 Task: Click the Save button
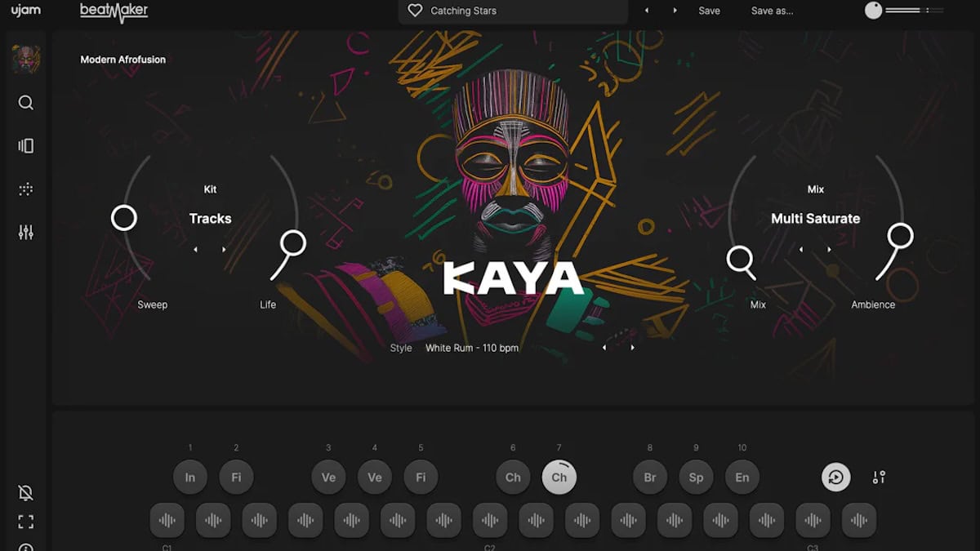[709, 11]
